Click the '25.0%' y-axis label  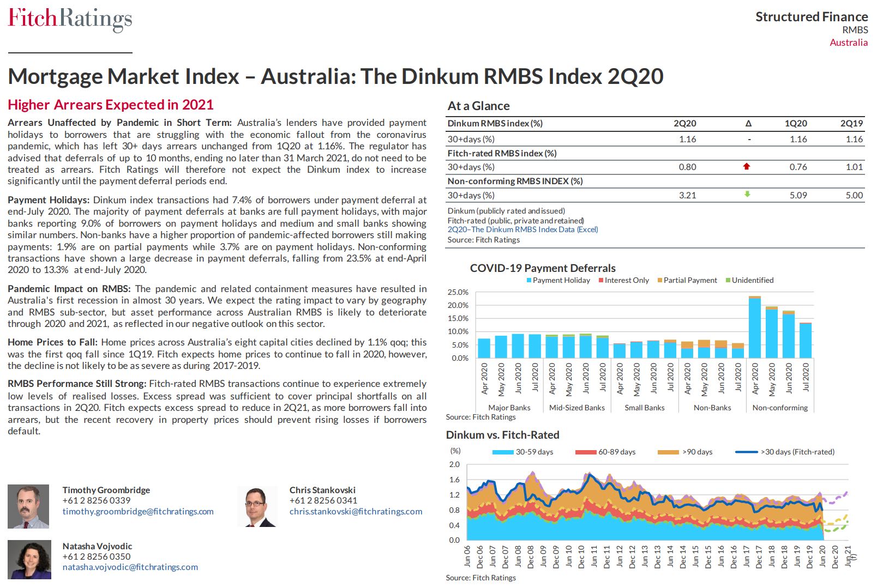(458, 292)
